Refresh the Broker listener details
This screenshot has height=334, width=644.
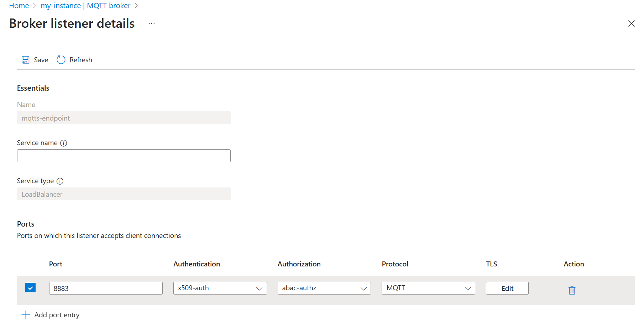[x=74, y=59]
